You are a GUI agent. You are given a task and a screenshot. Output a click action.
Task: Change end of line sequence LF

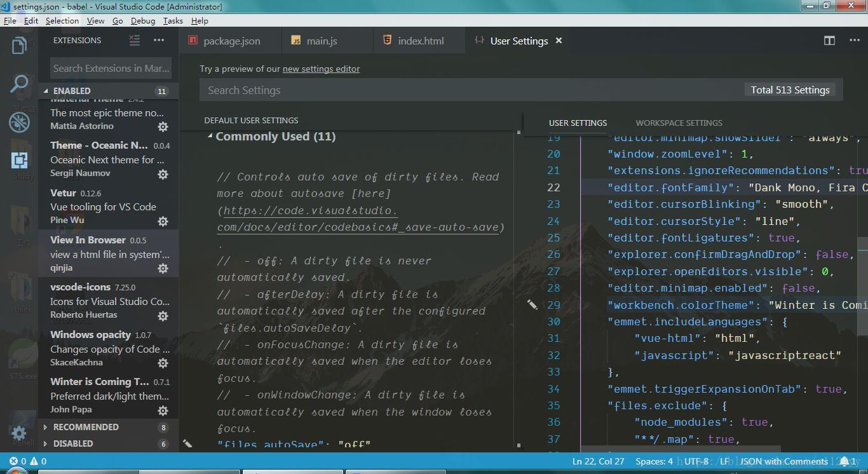coord(725,461)
